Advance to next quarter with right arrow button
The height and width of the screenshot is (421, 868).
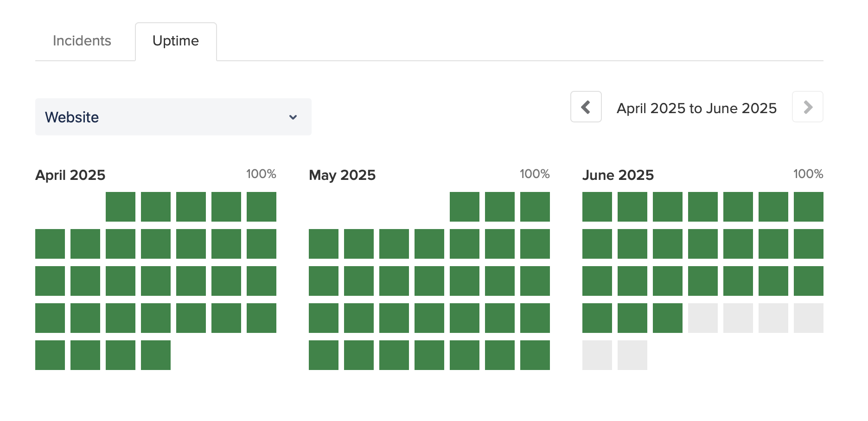(807, 107)
